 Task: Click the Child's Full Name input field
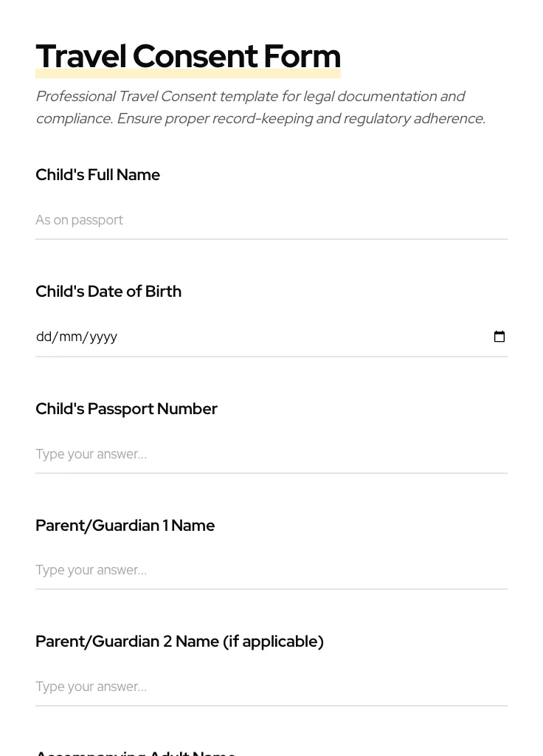click(271, 220)
